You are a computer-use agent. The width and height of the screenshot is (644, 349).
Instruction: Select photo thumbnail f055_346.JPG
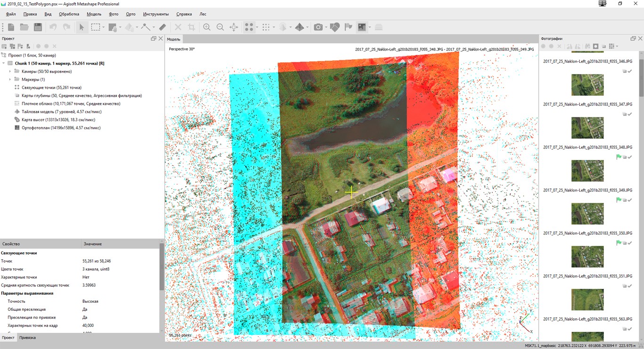[587, 85]
